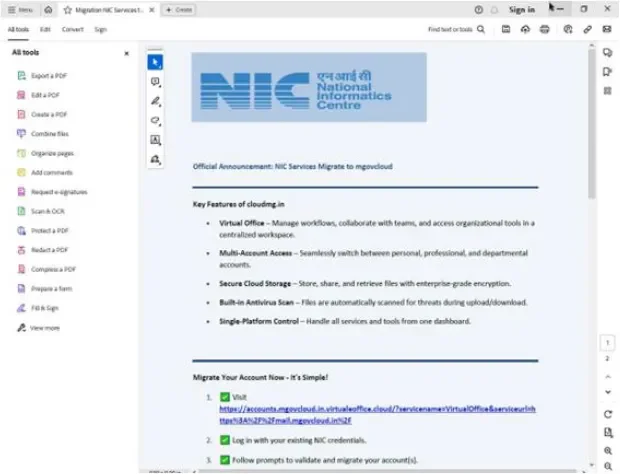
Task: Open the Home icon button
Action: coord(49,9)
